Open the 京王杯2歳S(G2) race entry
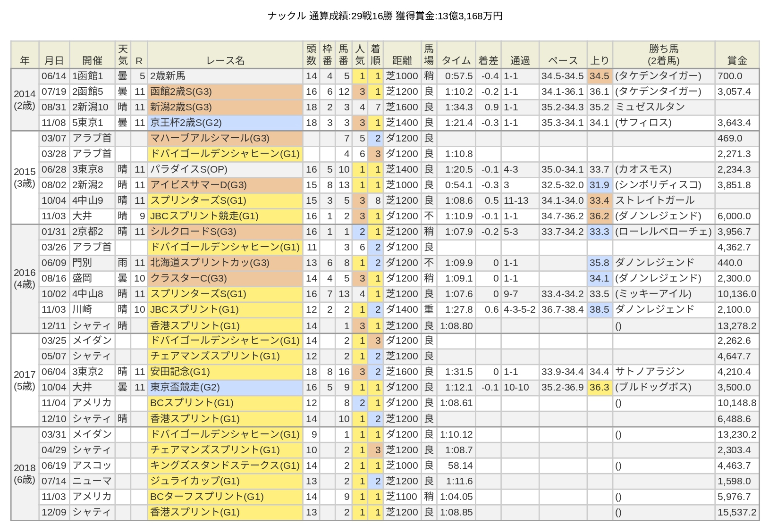The height and width of the screenshot is (532, 769). 225,123
